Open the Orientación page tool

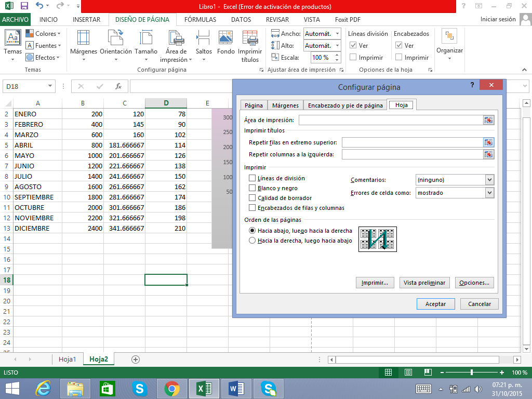click(x=115, y=39)
